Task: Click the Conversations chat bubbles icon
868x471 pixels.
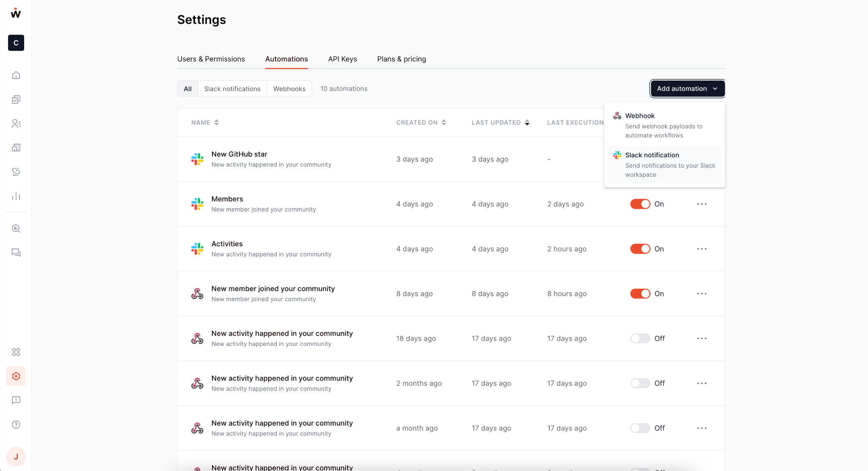Action: click(16, 253)
